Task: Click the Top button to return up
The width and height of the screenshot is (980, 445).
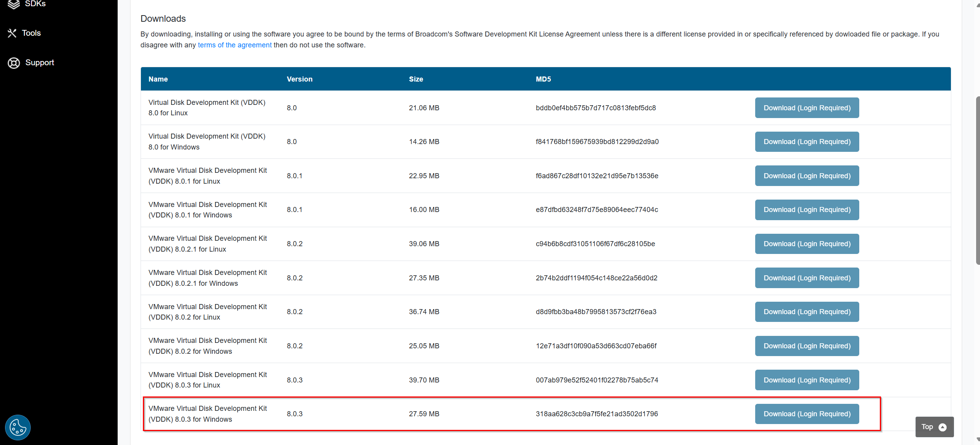Action: [934, 427]
